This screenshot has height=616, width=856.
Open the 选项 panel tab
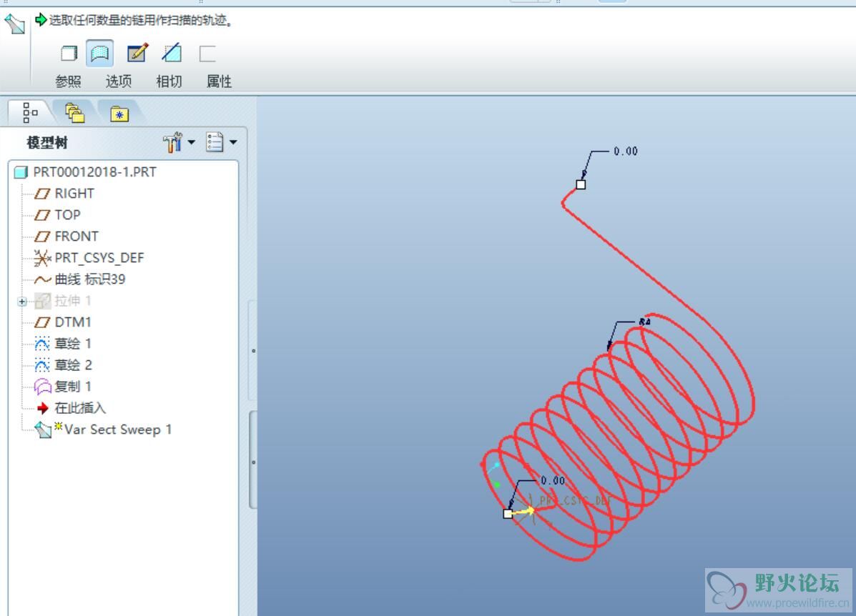119,81
